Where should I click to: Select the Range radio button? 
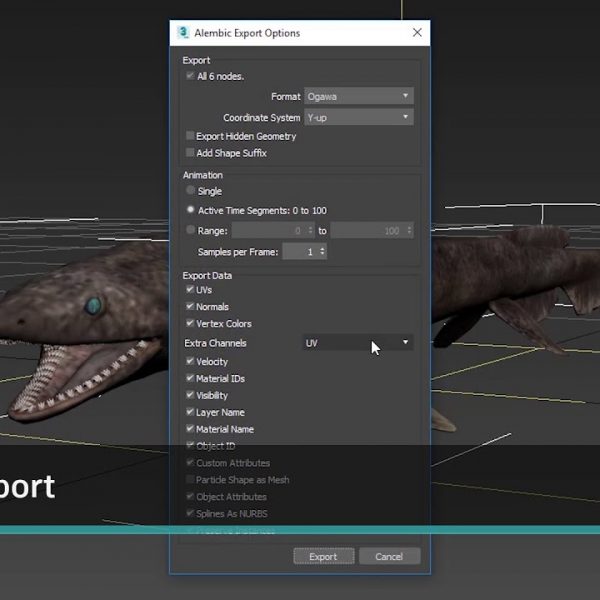(x=190, y=231)
